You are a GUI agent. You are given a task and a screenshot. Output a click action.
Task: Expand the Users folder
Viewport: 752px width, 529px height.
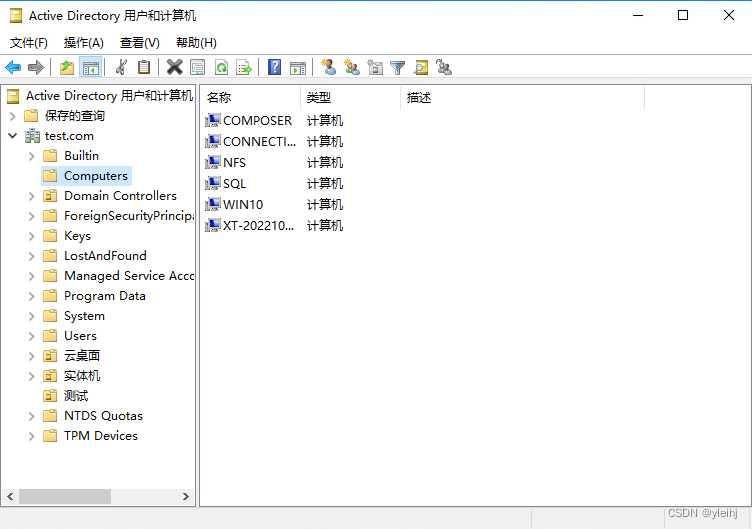pos(32,336)
